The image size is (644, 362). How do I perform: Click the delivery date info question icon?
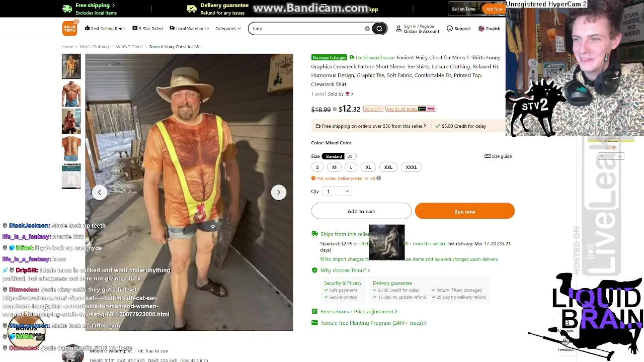(378, 178)
